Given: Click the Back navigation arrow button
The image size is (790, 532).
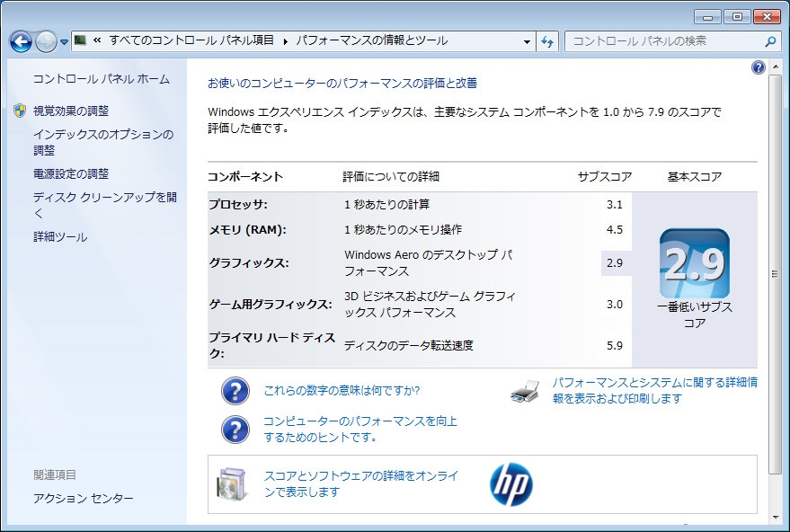Looking at the screenshot, I should coord(21,41).
